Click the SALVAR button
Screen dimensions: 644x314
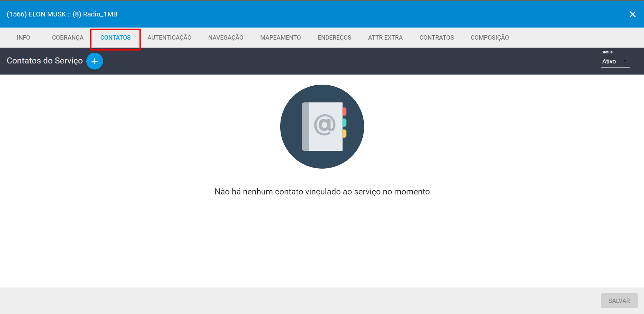click(619, 301)
